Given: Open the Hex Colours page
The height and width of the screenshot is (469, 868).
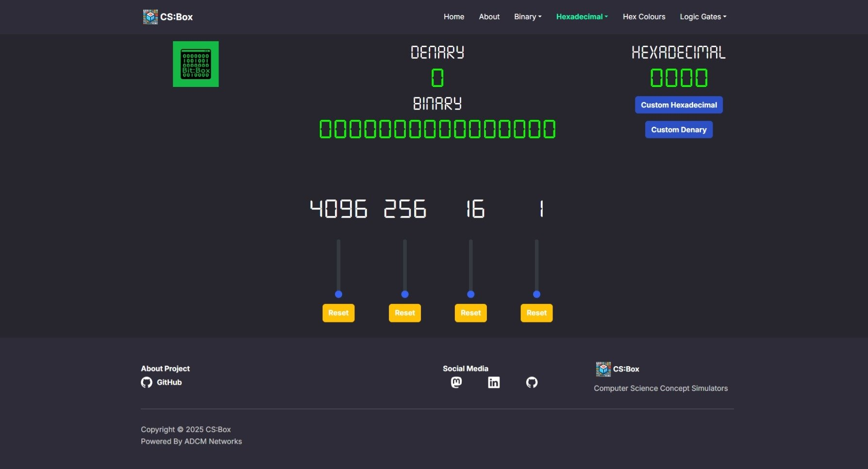Looking at the screenshot, I should [x=644, y=17].
